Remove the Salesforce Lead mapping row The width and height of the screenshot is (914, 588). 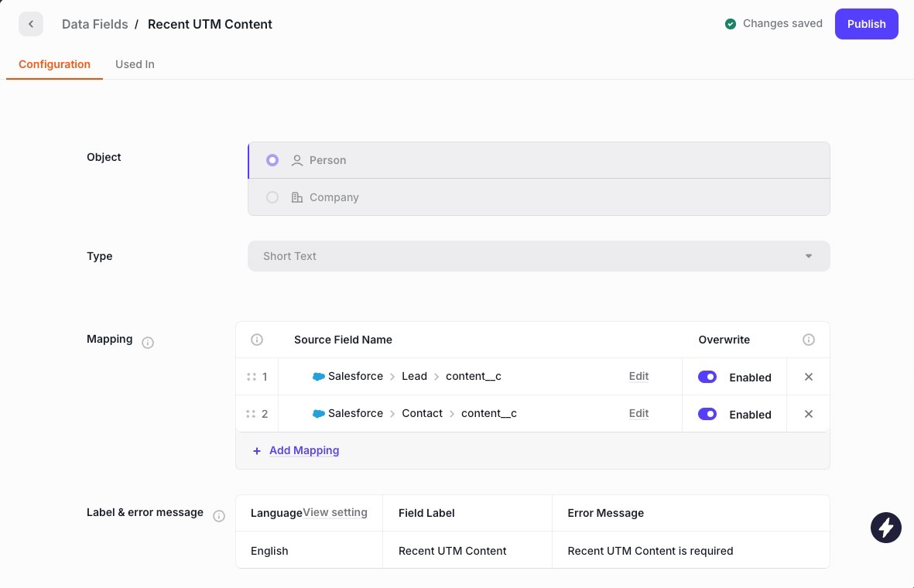809,377
